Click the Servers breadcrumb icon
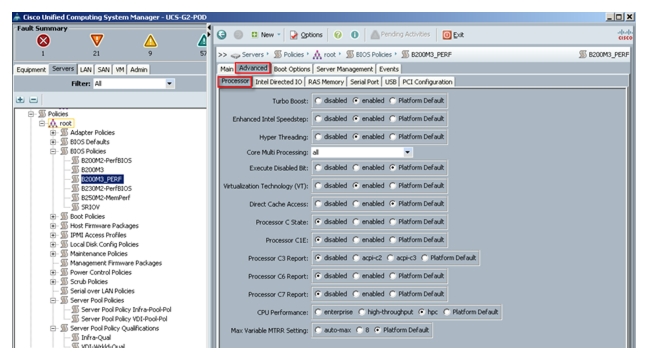 pyautogui.click(x=236, y=55)
